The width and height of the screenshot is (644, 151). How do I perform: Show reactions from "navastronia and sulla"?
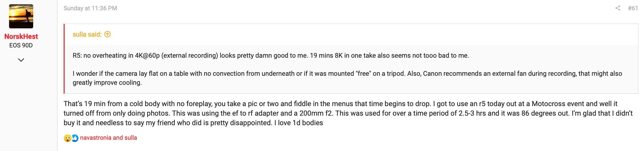pyautogui.click(x=108, y=138)
